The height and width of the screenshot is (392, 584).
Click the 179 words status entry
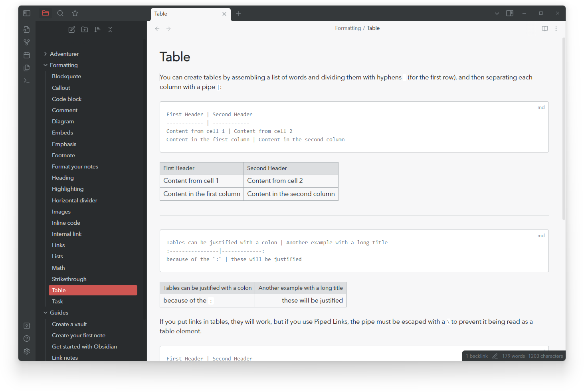point(513,356)
